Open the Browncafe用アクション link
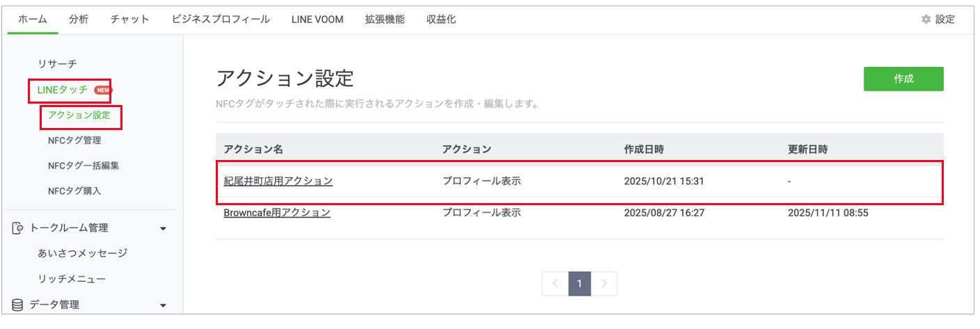The image size is (980, 329). click(x=276, y=212)
